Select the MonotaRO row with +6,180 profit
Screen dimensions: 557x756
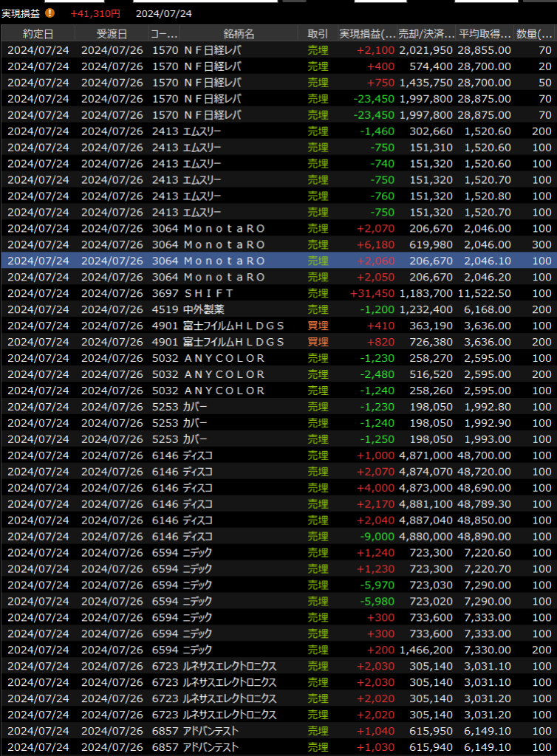[x=278, y=244]
